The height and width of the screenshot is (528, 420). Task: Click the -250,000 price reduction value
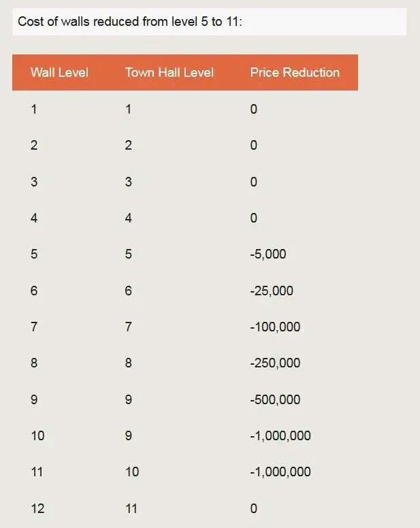pos(275,363)
